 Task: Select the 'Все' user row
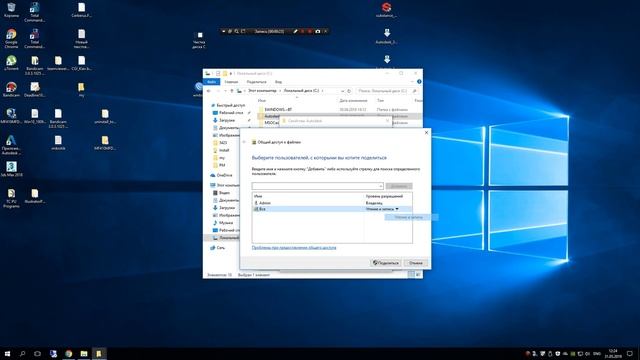pos(332,209)
